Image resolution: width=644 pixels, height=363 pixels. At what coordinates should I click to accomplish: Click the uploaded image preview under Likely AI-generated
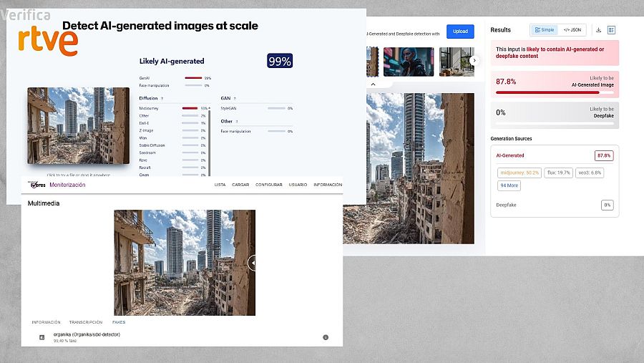79,126
